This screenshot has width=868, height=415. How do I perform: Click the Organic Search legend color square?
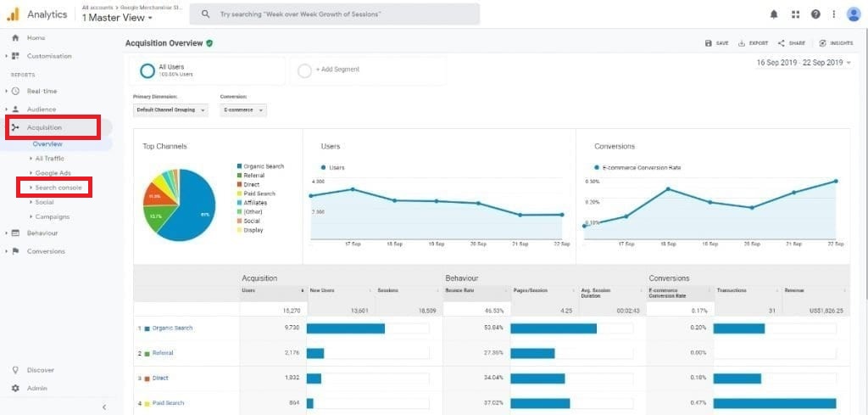239,166
